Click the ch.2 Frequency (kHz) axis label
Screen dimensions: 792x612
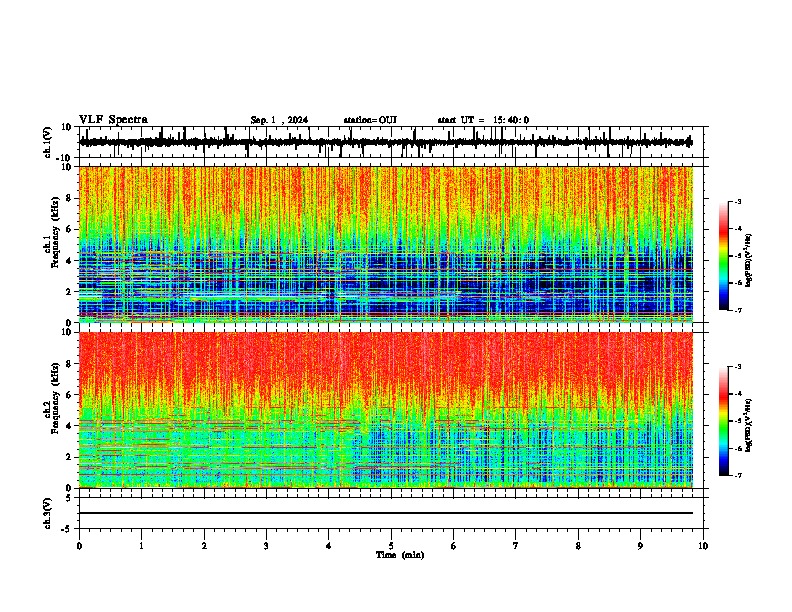pos(55,398)
